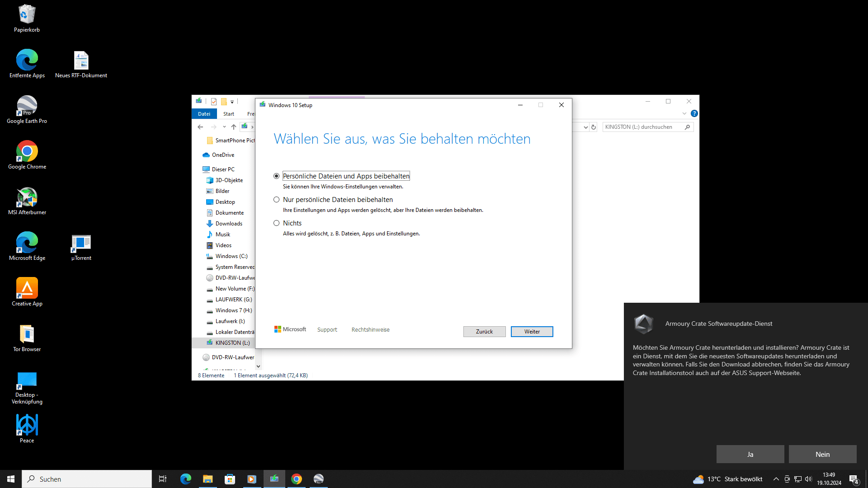Select 'Nur persönliche Dateien beibehalten' radio button
This screenshot has width=868, height=488.
click(x=276, y=200)
